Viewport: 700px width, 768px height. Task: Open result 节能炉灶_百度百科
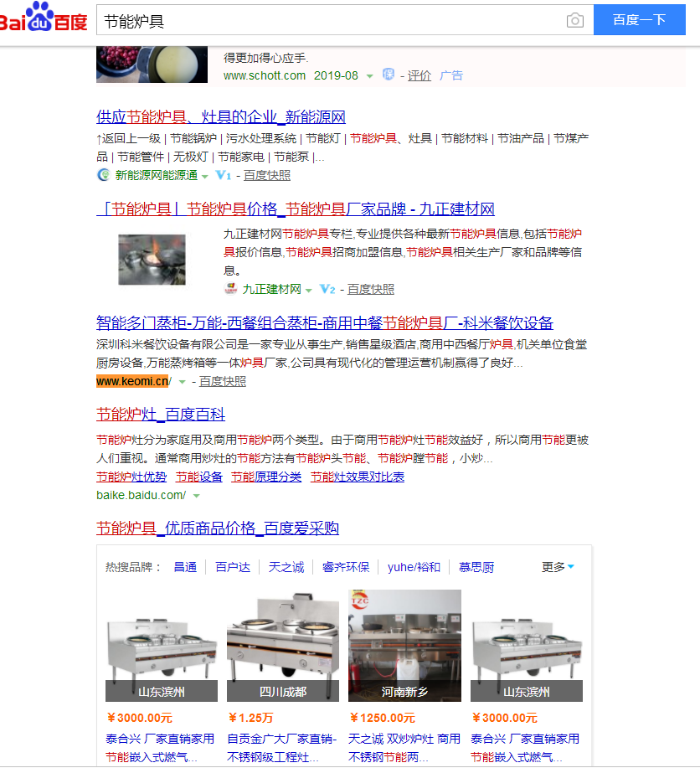(x=161, y=415)
